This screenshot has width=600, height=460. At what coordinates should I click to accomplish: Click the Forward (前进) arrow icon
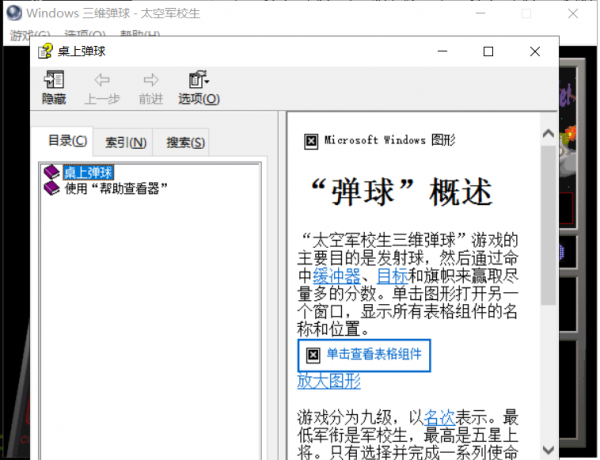coord(151,80)
